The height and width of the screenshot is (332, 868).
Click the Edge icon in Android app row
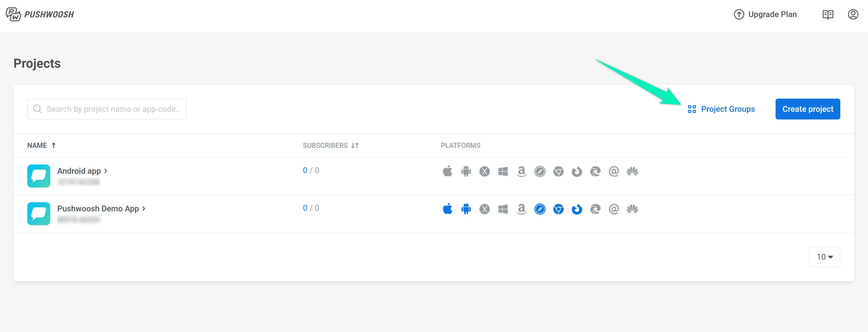click(x=595, y=171)
